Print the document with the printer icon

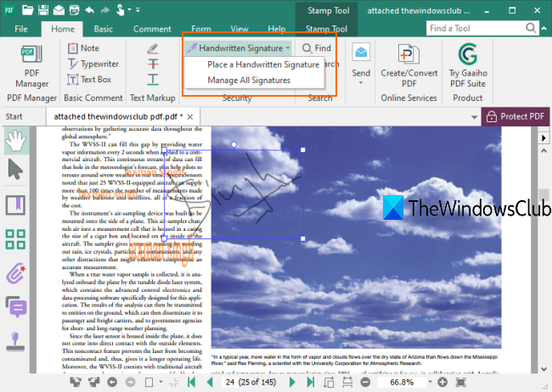[x=74, y=10]
